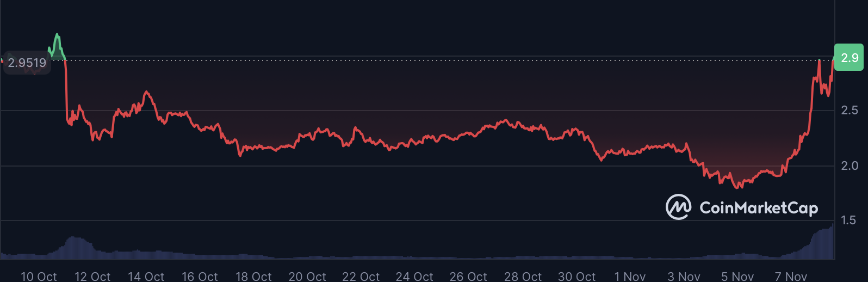Select the 7 Nov date label
This screenshot has height=282, width=868.
791,277
